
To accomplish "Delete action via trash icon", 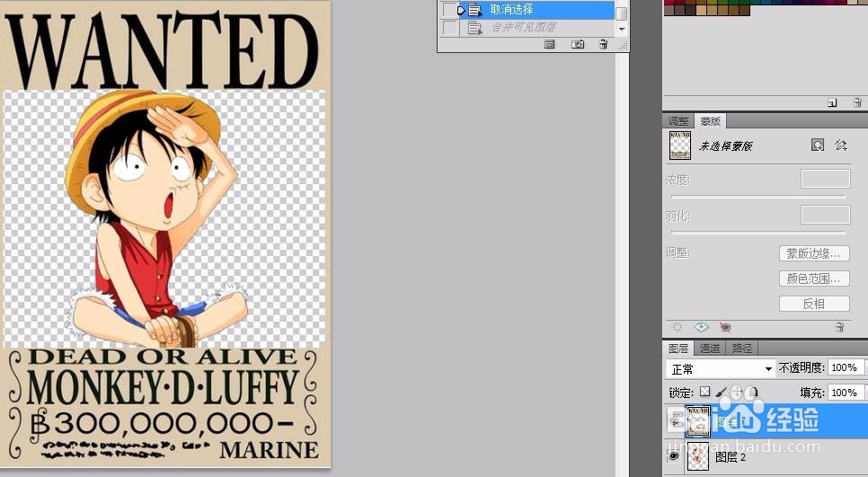I will point(604,44).
